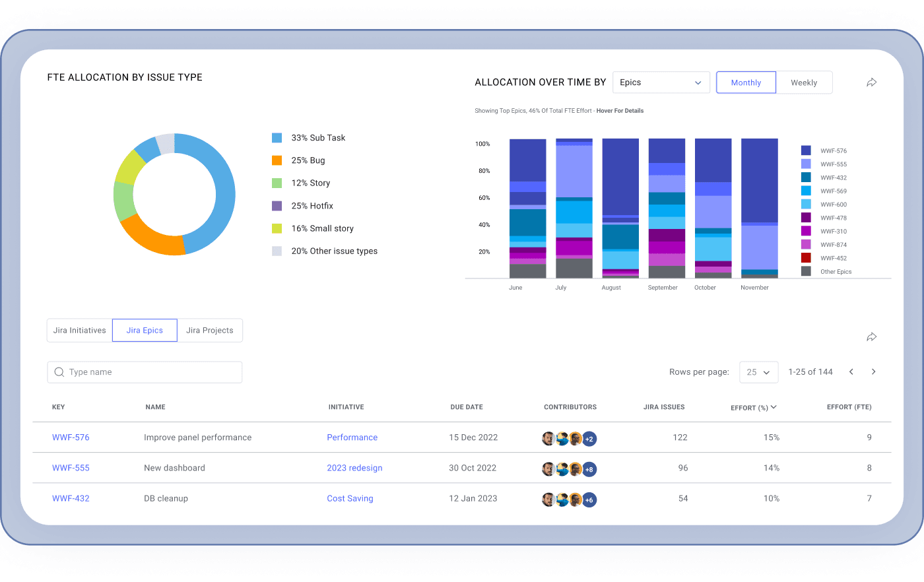Viewport: 924px width, 582px height.
Task: Click the EFFORT (FTE) column header
Action: pos(849,407)
